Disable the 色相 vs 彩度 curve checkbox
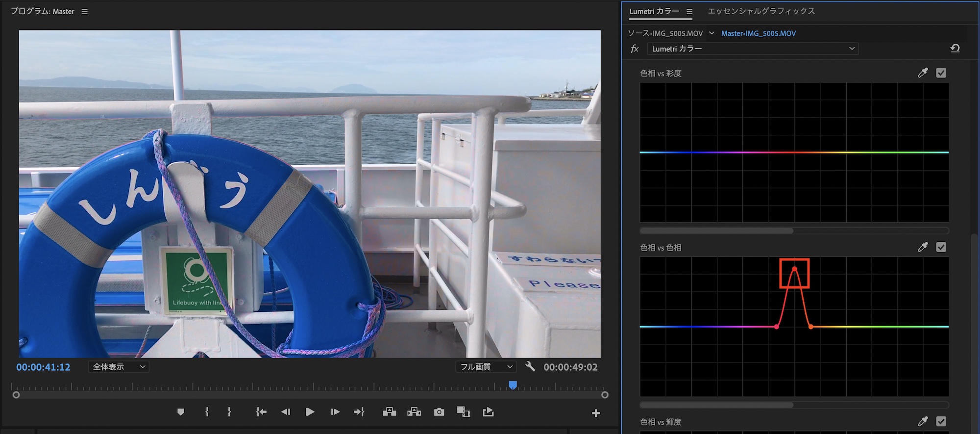This screenshot has width=980, height=434. point(941,73)
